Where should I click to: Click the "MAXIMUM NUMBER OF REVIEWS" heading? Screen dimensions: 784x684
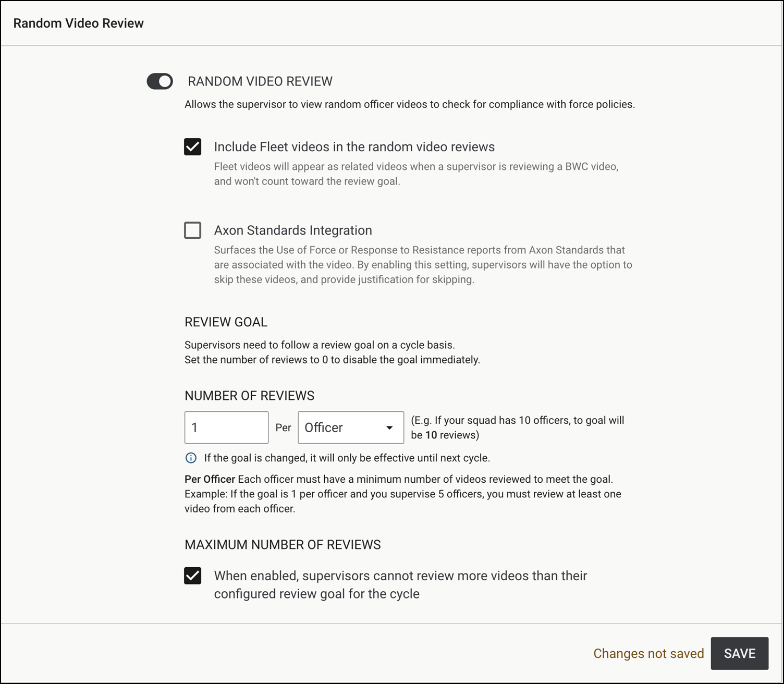point(283,545)
